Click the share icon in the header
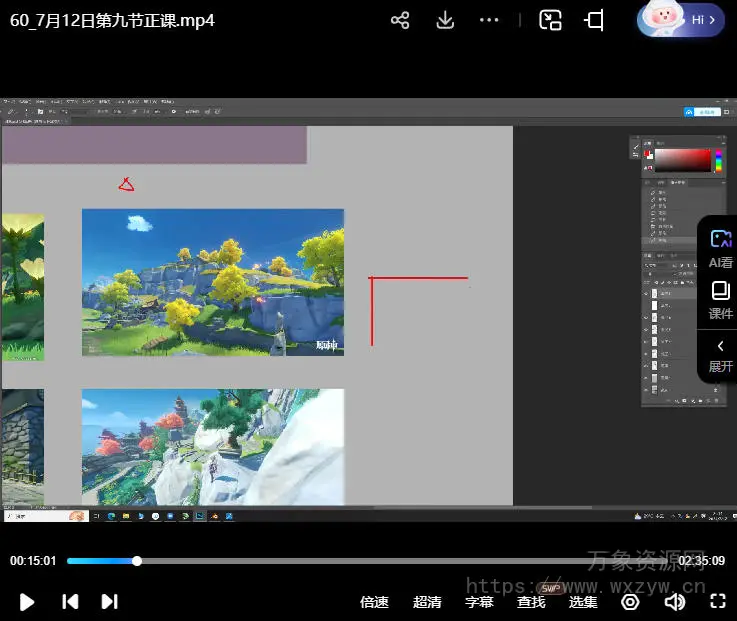737x621 pixels. coord(400,20)
